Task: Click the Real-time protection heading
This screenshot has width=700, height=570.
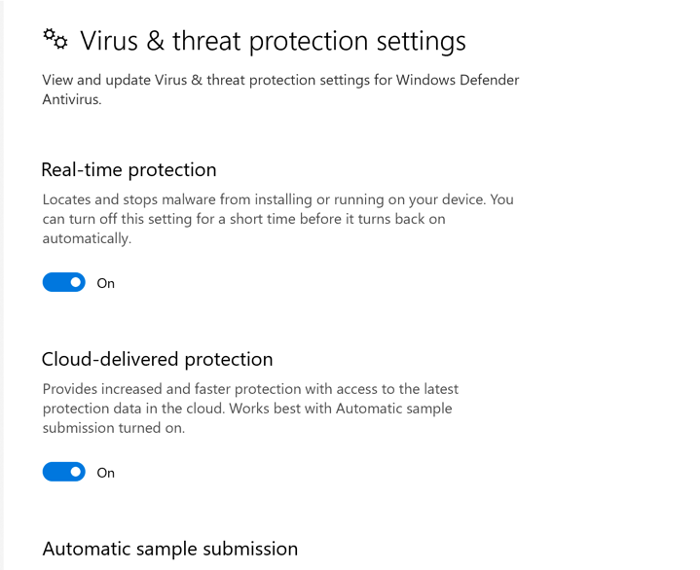Action: 129,170
